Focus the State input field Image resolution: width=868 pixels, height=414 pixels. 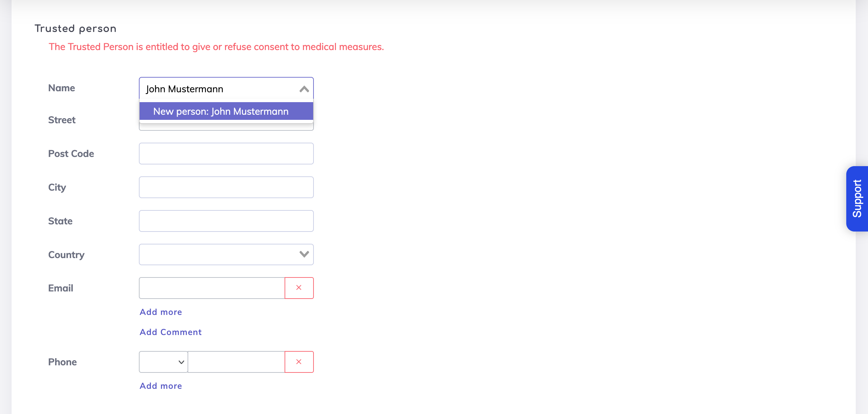pos(226,221)
